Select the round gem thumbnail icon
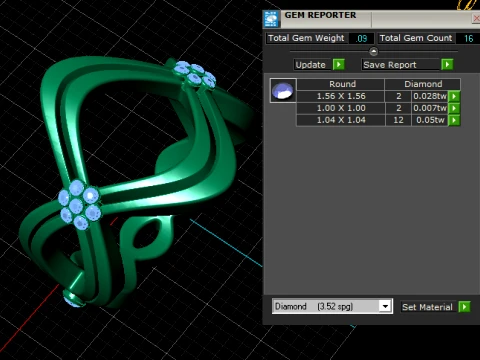The image size is (480, 360). click(x=283, y=91)
